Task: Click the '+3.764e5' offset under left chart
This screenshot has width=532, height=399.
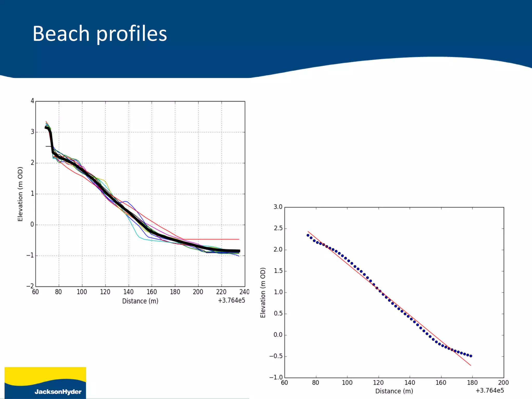Action: pyautogui.click(x=231, y=301)
